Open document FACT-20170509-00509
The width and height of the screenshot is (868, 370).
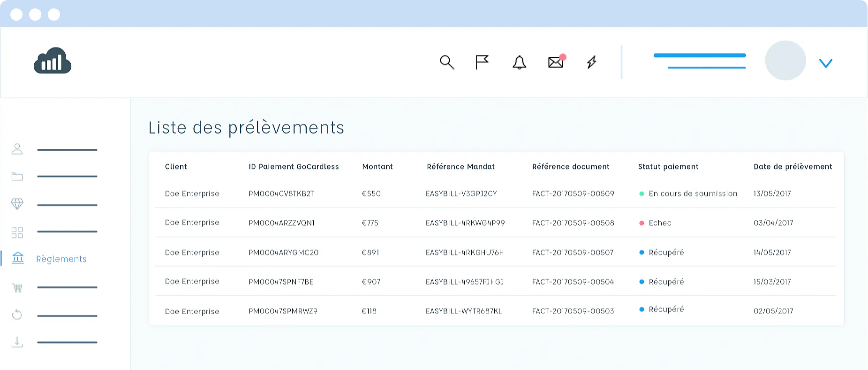(x=573, y=193)
